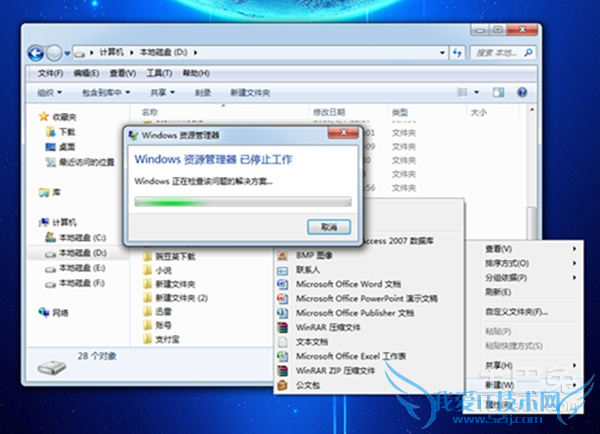Click 计算机 in the address path
The height and width of the screenshot is (434, 600).
click(x=111, y=52)
